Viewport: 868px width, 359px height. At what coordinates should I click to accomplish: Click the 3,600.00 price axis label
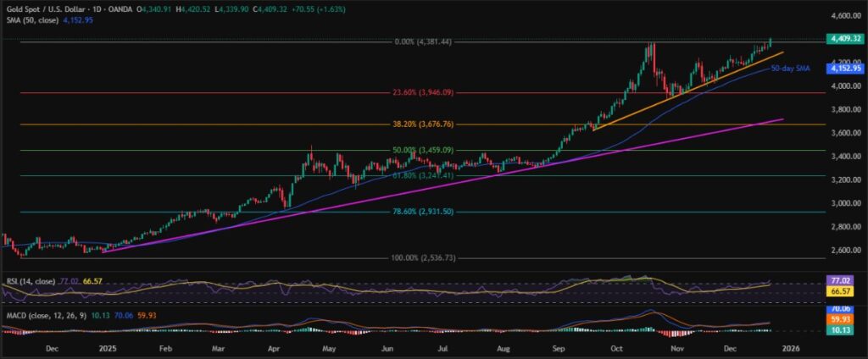coord(846,133)
